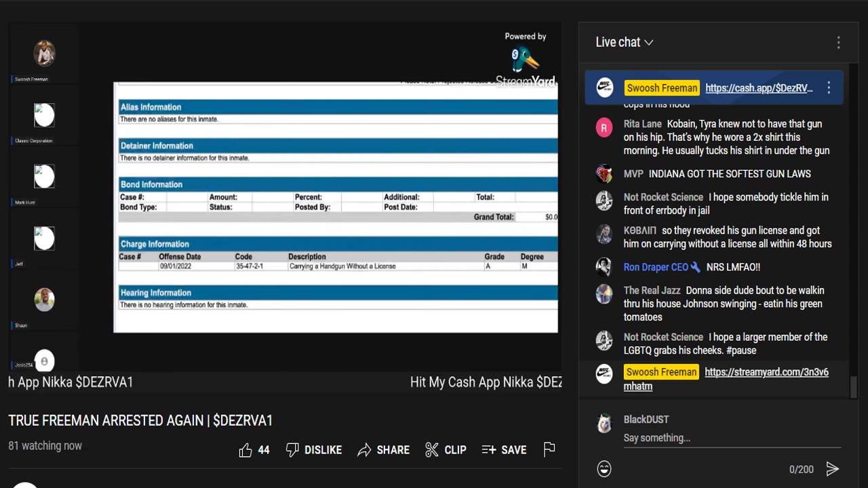Viewport: 868px width, 488px height.
Task: Click Swoosh Freeman name badge in pinned message
Action: click(662, 88)
